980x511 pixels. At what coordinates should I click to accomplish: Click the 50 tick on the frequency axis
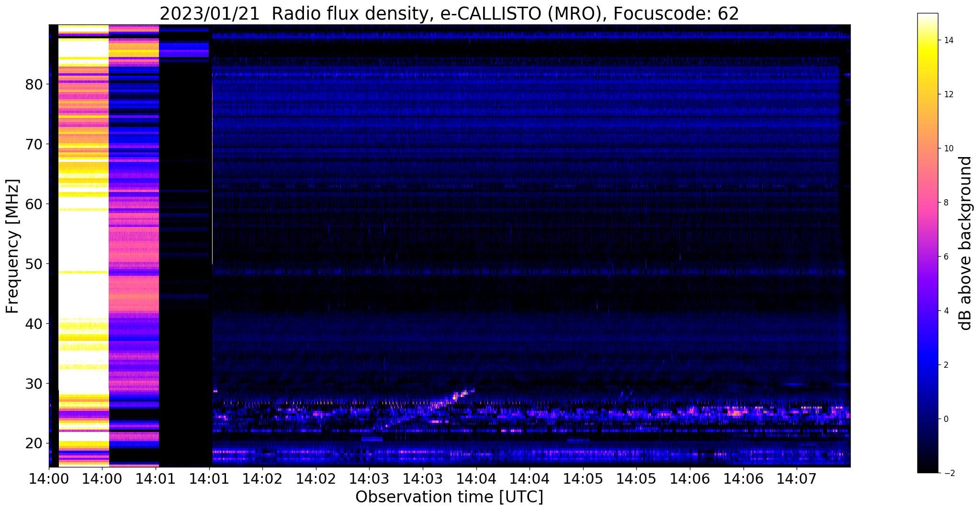coord(34,264)
